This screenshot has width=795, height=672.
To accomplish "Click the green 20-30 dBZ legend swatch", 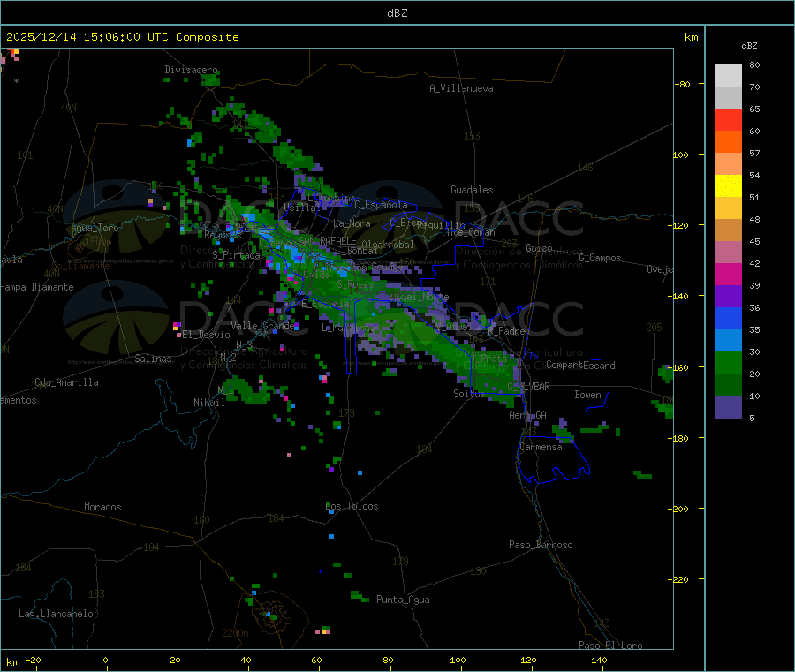I will click(x=728, y=362).
